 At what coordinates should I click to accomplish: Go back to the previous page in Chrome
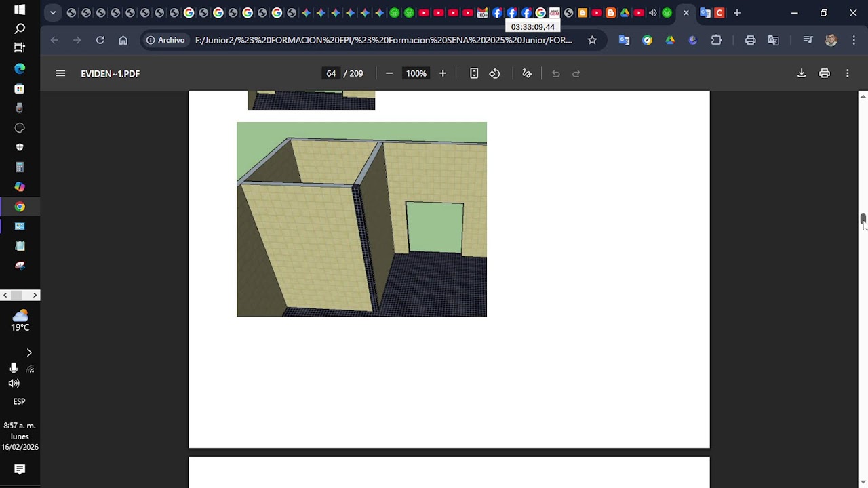pos(54,40)
